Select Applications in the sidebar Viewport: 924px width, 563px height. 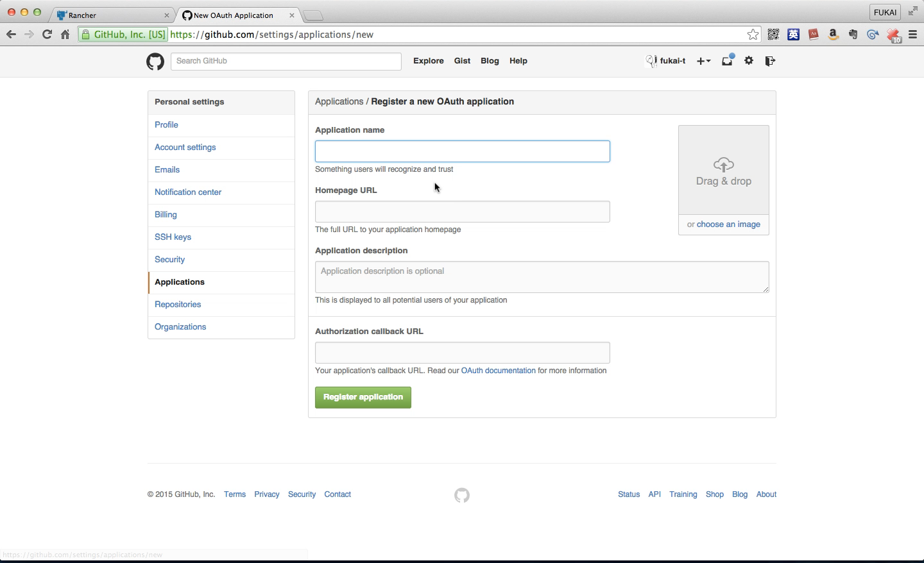pos(221,282)
